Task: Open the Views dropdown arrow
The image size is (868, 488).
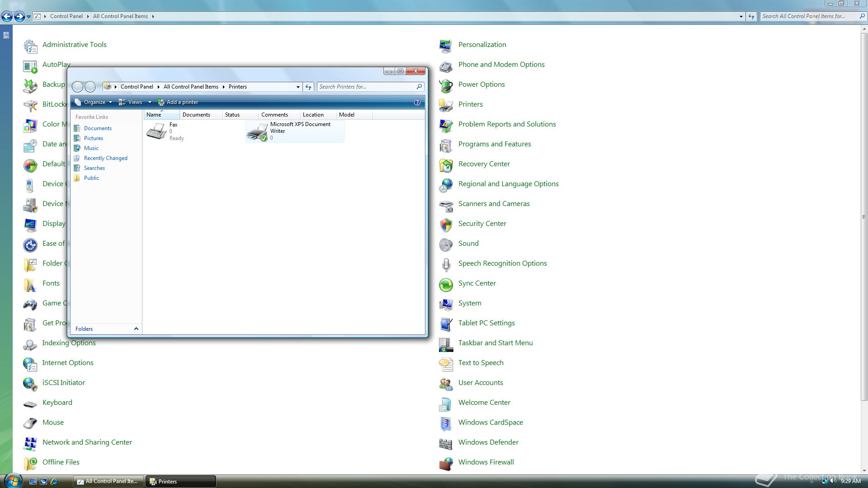Action: (150, 102)
